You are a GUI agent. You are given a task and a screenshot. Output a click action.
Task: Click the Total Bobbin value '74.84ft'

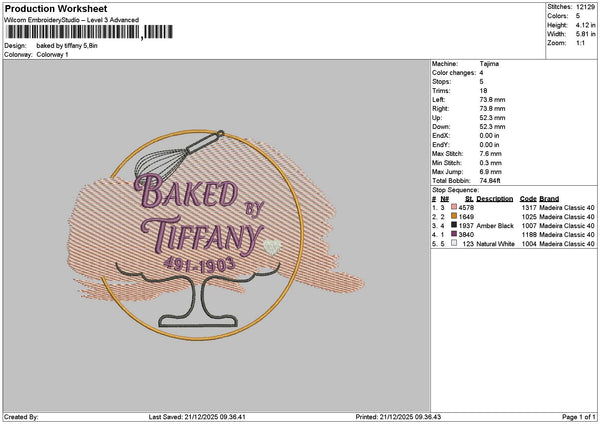click(x=490, y=181)
